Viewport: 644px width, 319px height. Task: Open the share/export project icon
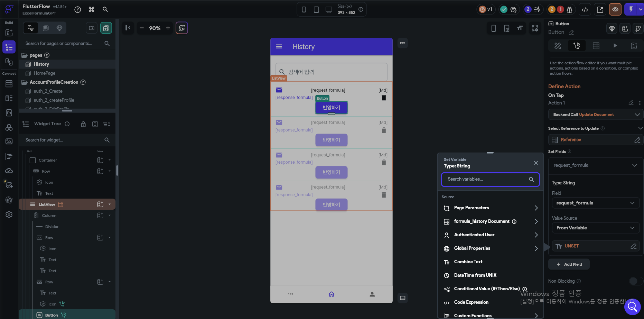point(600,10)
